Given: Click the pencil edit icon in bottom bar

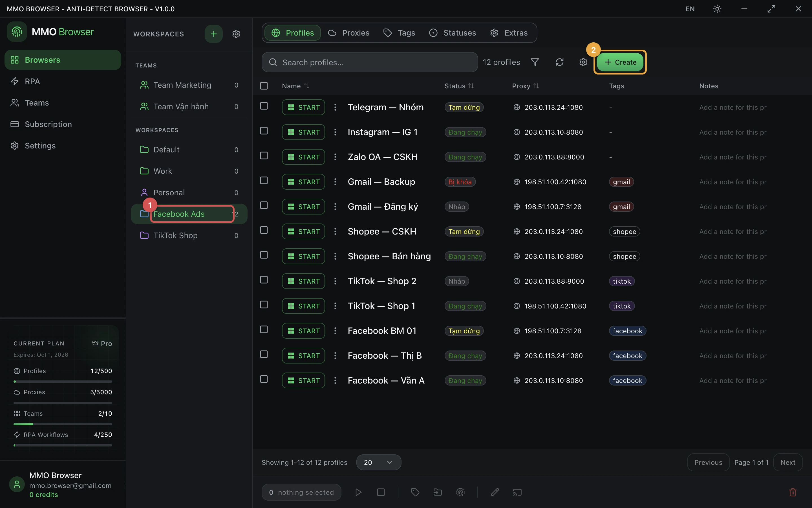Looking at the screenshot, I should 495,492.
